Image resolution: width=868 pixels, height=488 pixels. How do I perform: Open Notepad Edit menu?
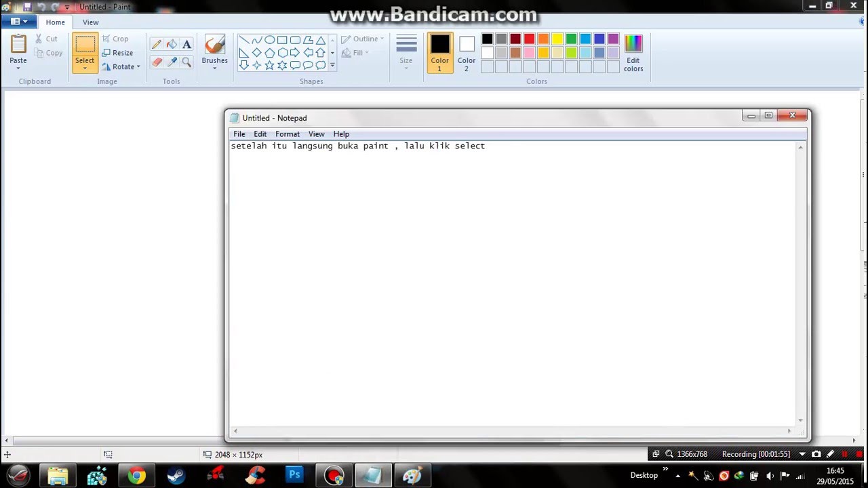coord(260,134)
